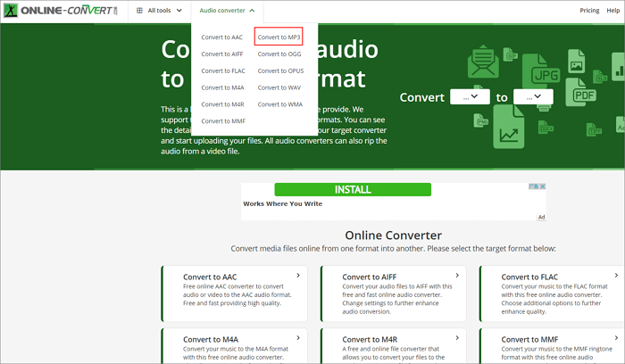Open the Convert to AIFF card
The image size is (625, 364).
click(394, 294)
